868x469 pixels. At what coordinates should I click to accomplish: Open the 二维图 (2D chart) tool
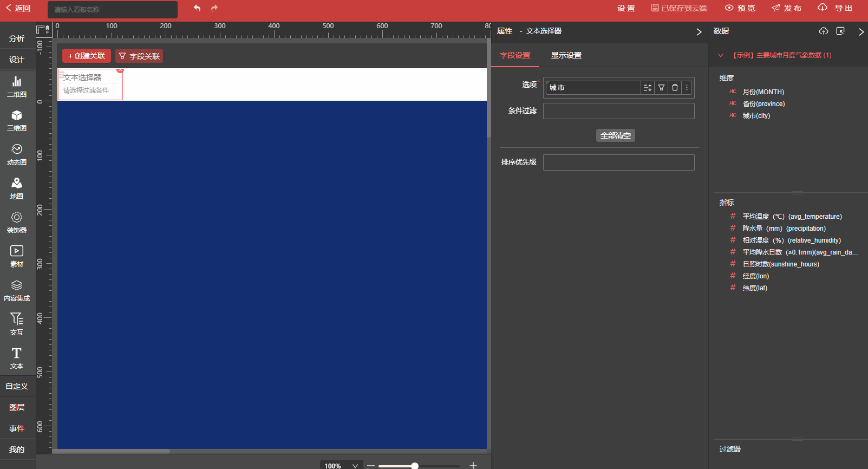coord(17,87)
